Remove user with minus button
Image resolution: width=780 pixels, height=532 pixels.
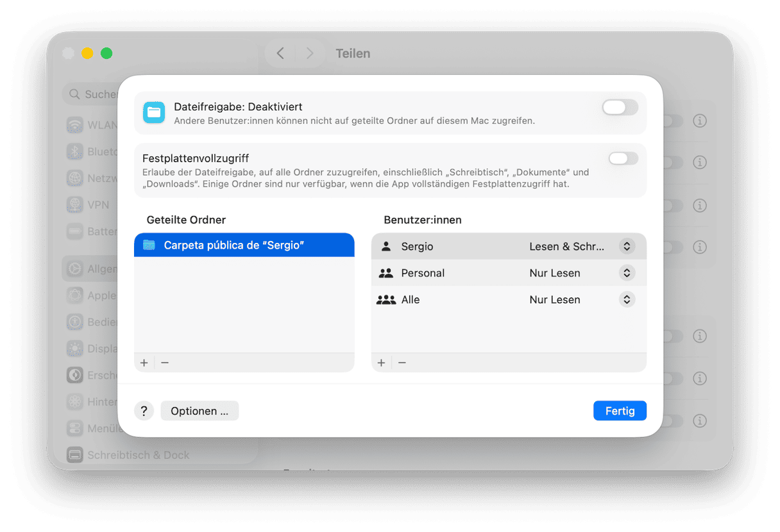[402, 363]
